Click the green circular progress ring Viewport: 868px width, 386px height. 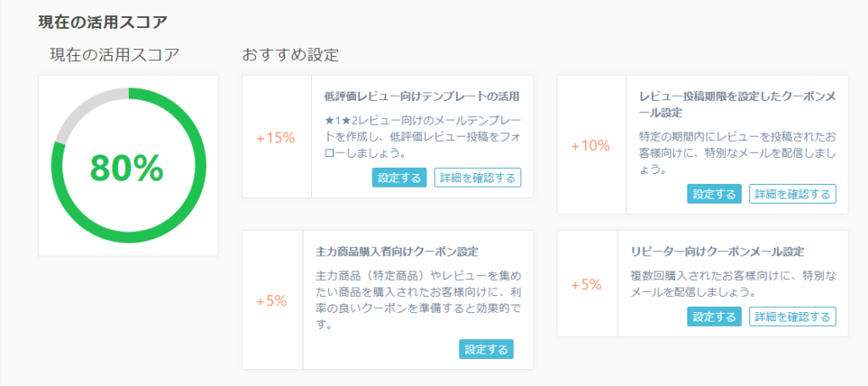129,165
